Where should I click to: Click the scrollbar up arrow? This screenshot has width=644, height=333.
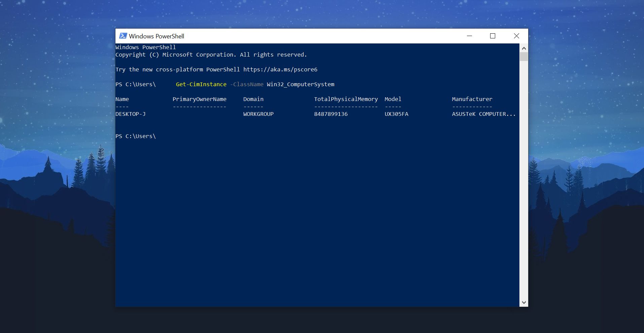pyautogui.click(x=523, y=48)
